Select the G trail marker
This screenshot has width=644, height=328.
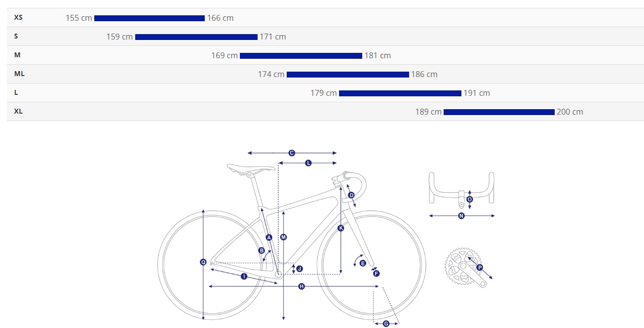[x=386, y=324]
